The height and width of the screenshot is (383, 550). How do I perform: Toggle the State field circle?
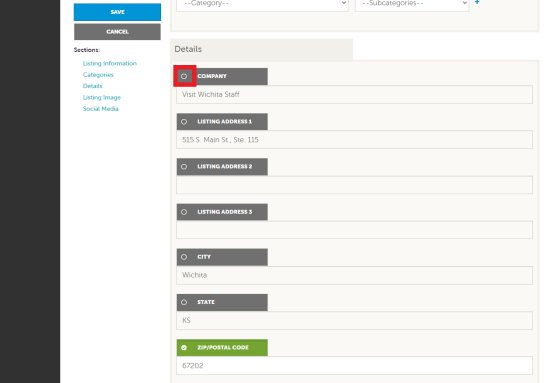[184, 302]
